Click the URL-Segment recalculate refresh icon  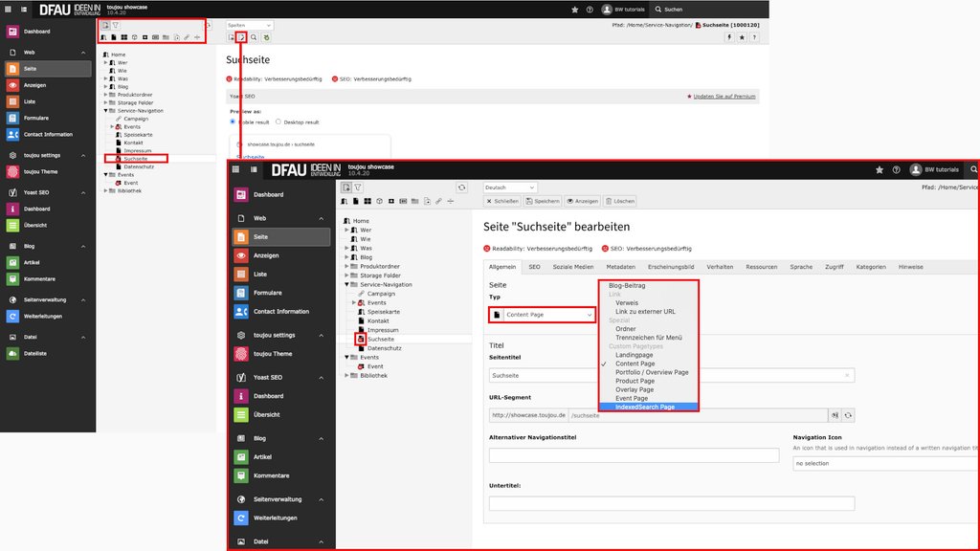coord(848,415)
